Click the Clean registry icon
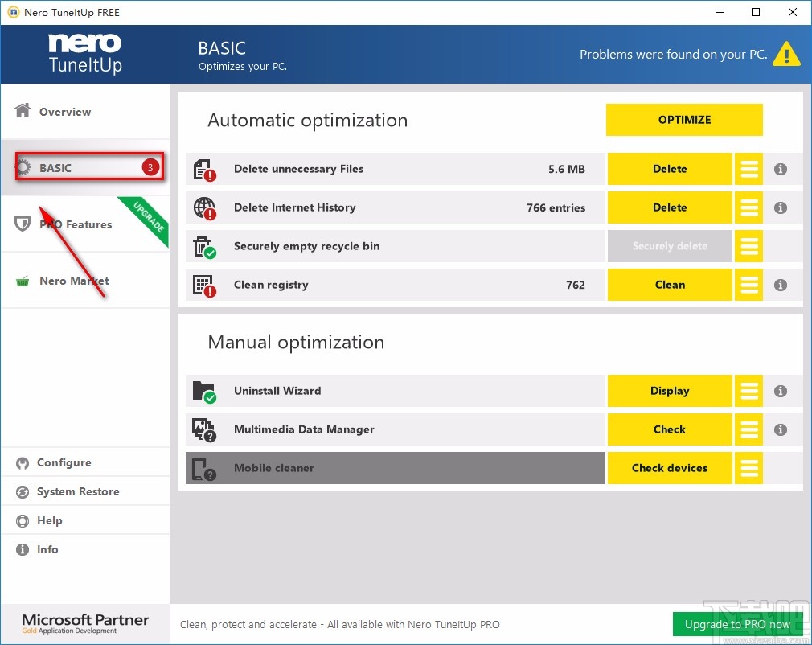 [204, 286]
